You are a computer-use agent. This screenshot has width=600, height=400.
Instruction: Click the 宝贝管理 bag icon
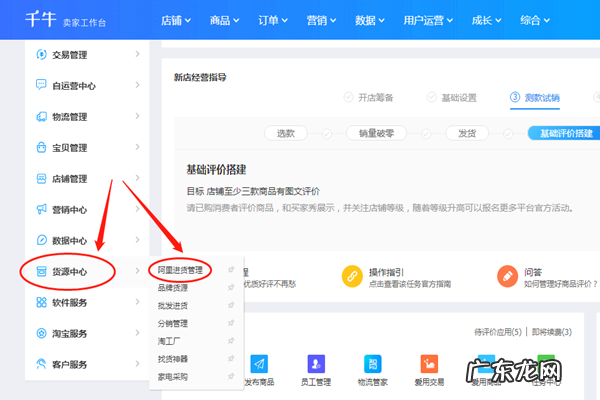tap(41, 147)
